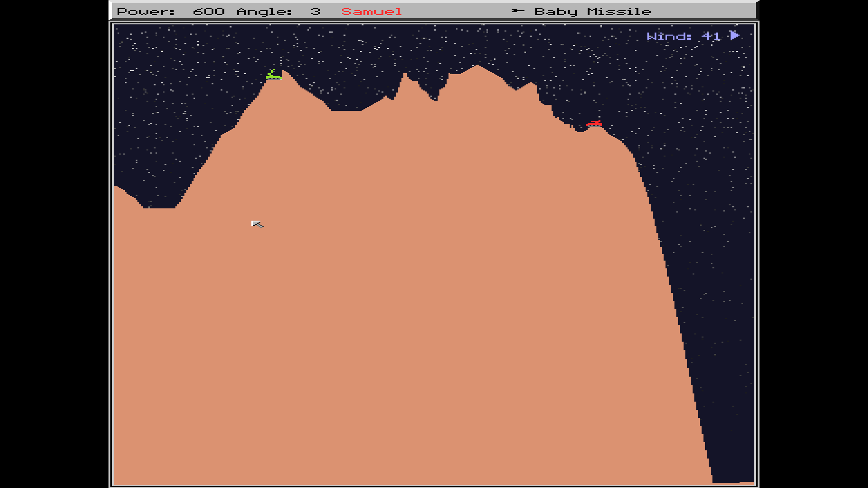This screenshot has height=488, width=868.
Task: Click the Wind label text
Action: [x=669, y=36]
